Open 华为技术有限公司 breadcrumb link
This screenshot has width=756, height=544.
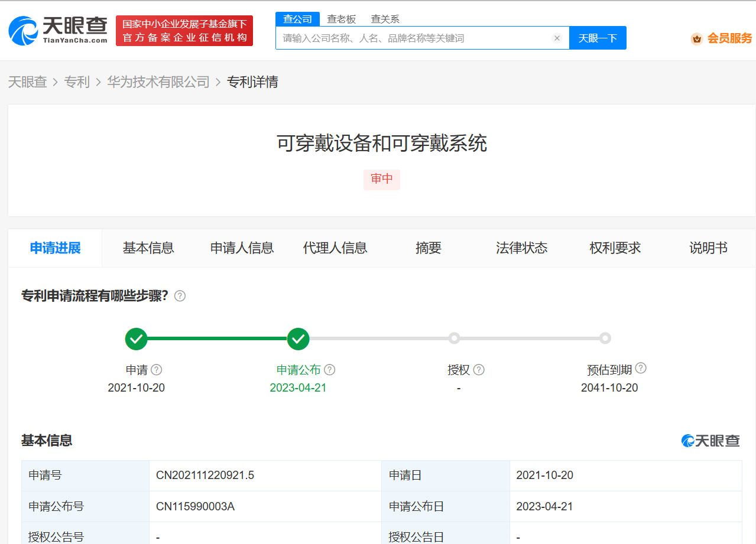(x=158, y=82)
